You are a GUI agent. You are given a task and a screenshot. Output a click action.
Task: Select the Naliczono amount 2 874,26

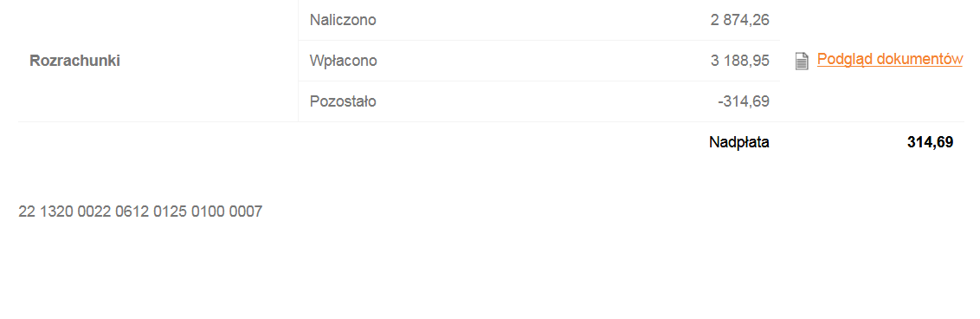pos(740,20)
